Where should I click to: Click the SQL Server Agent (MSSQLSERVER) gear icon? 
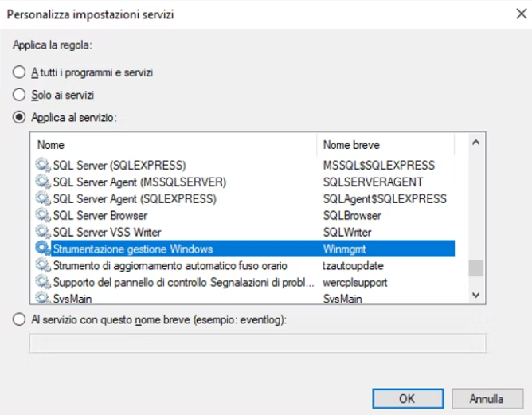point(43,182)
